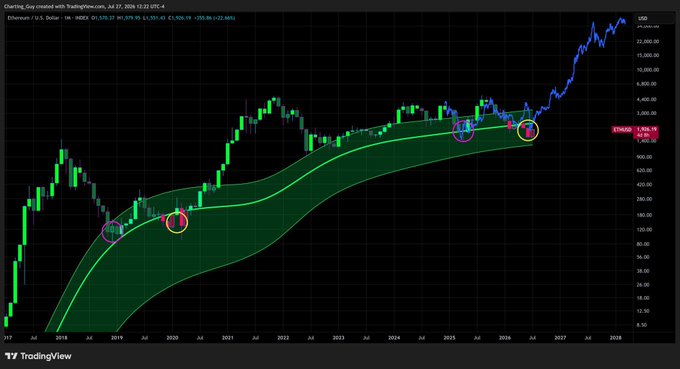Click the 4,400.00 price axis label

coord(648,99)
